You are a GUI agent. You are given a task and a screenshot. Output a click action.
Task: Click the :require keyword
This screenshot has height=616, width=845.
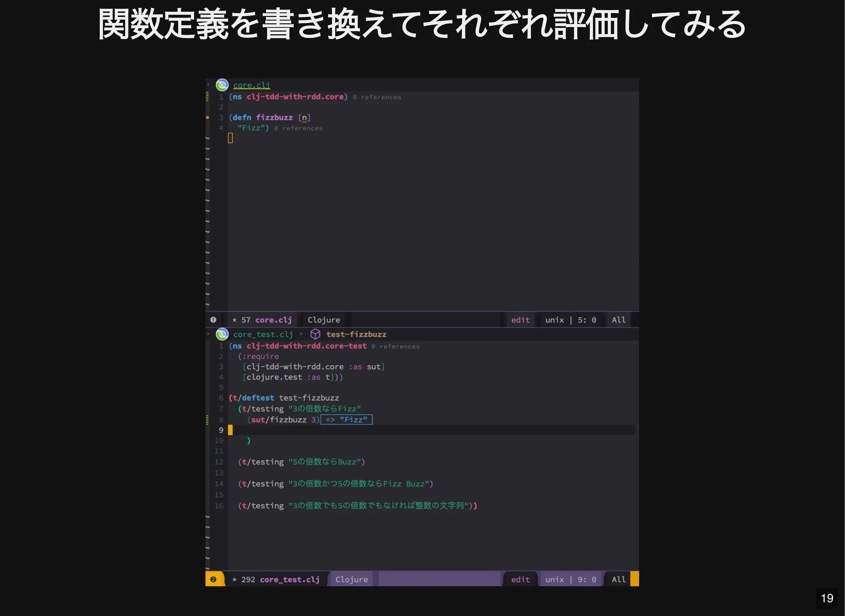[x=261, y=356]
